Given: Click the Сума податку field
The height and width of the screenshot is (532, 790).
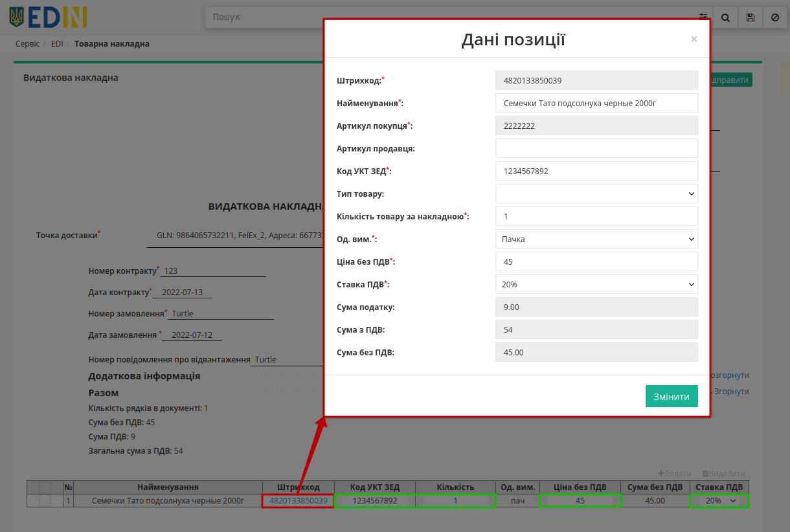Looking at the screenshot, I should point(596,307).
